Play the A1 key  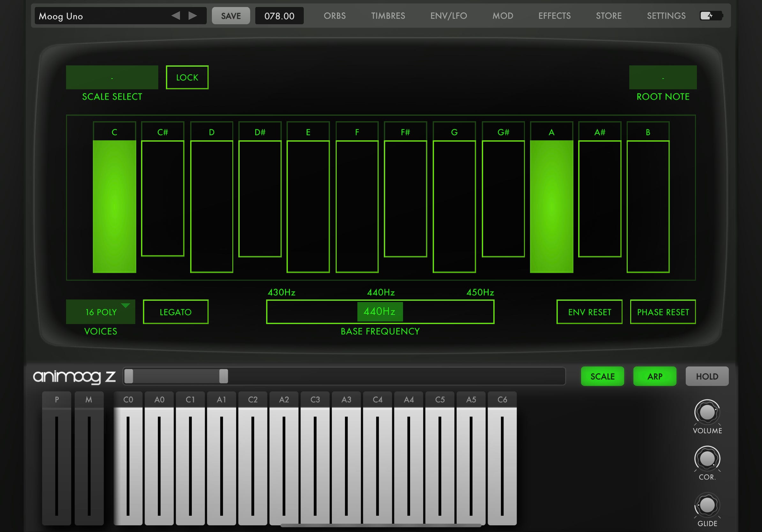click(222, 458)
